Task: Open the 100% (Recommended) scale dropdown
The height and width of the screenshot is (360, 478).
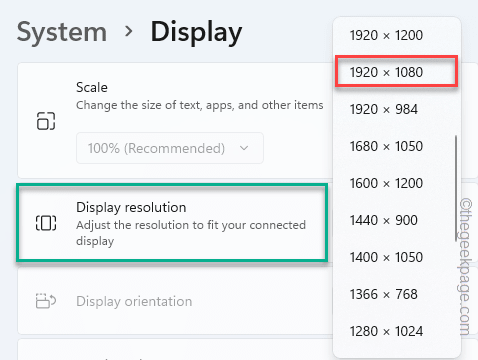Action: 170,148
